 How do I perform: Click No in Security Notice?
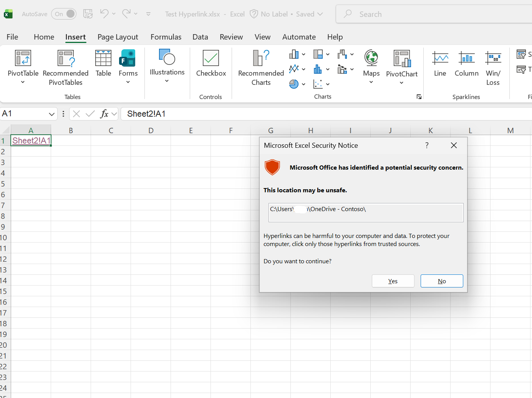(442, 281)
